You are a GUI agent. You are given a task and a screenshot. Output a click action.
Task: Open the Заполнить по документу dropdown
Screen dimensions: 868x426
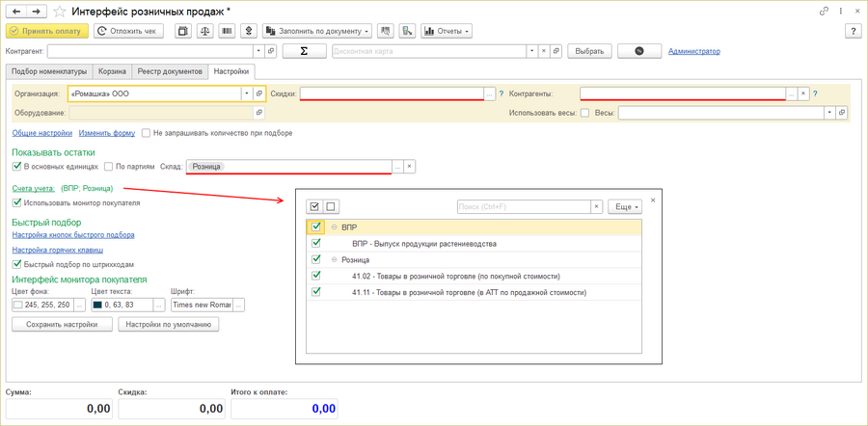(x=317, y=31)
